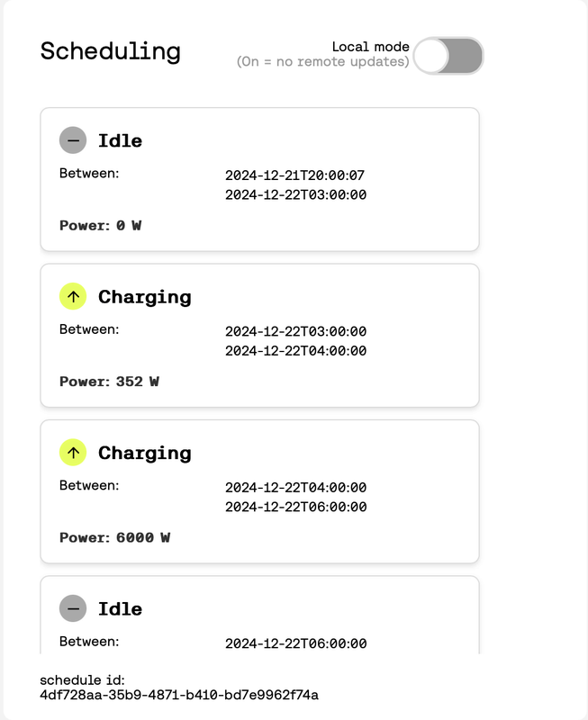Click the Power: 352 W text
Screen dimensions: 588x720
pyautogui.click(x=109, y=382)
